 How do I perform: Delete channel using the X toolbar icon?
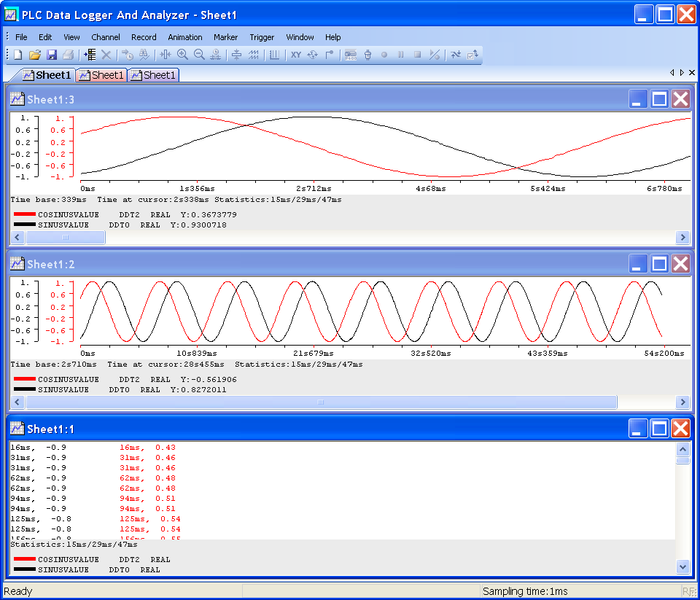click(x=106, y=55)
